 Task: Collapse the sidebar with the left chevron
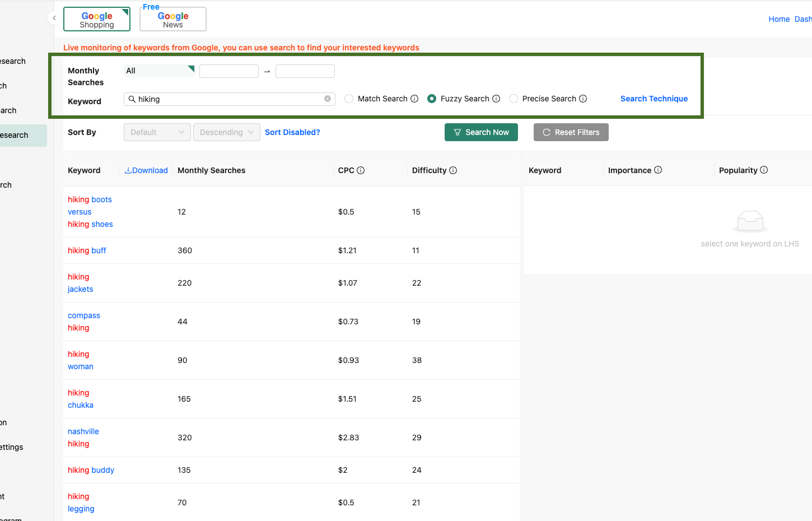click(x=54, y=17)
